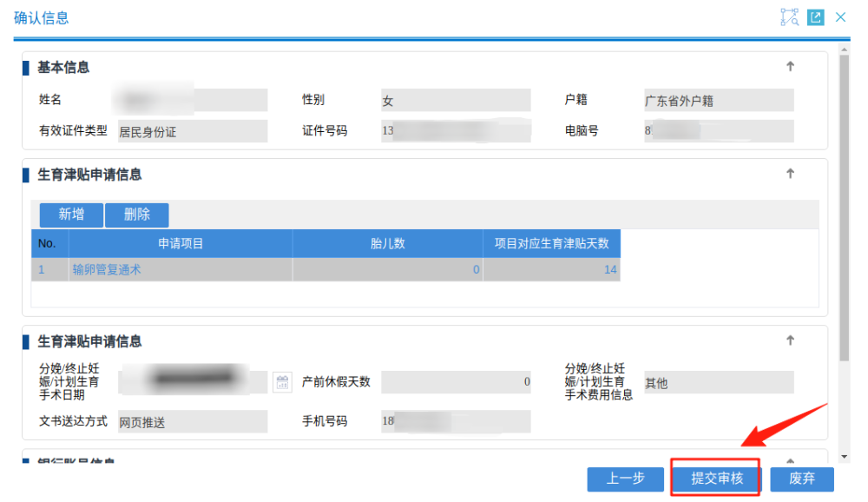Click the 产前休假天数 input field

pyautogui.click(x=456, y=382)
